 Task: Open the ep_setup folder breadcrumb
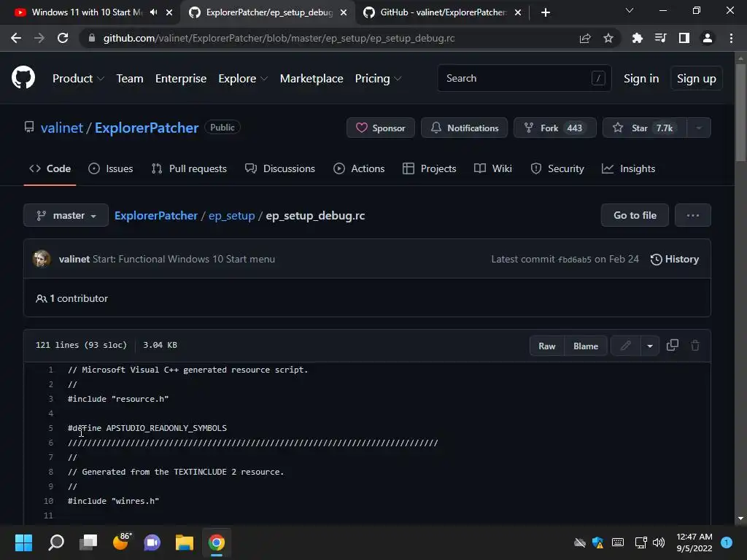pos(231,216)
